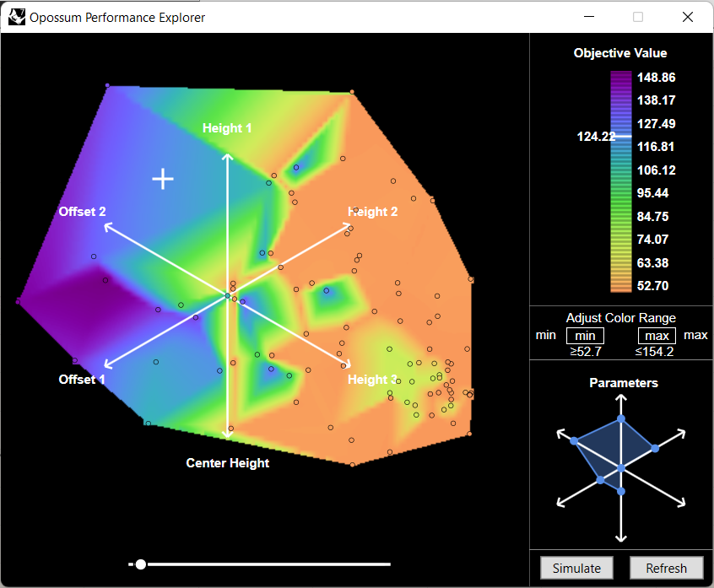Click the 52.70 legend value
The height and width of the screenshot is (588, 714).
tap(652, 286)
